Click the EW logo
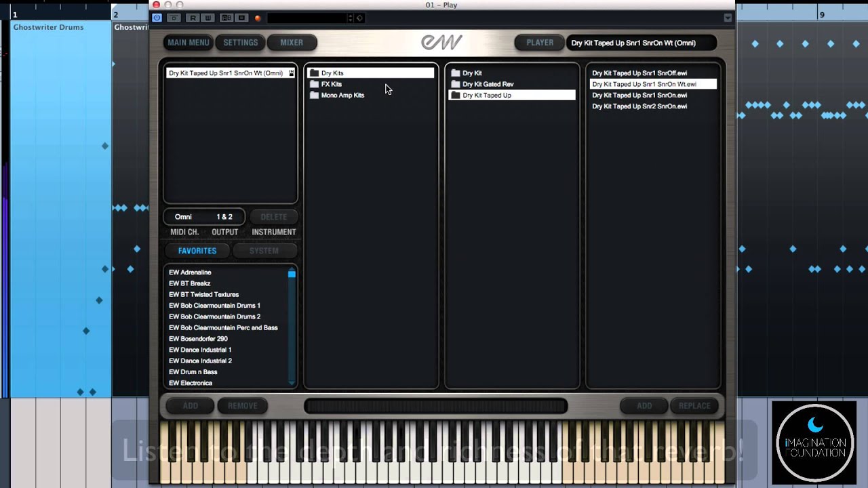 point(441,42)
